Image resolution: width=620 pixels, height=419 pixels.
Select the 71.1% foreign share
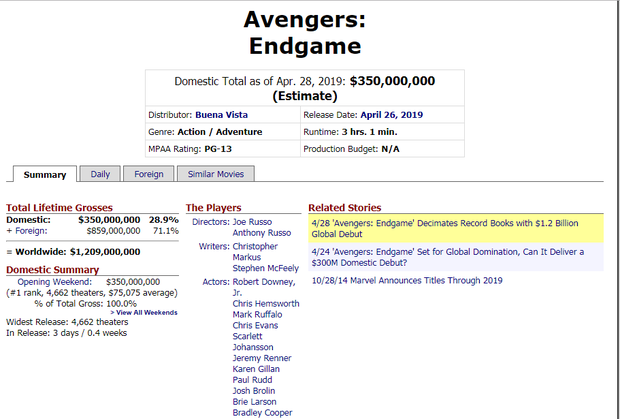[166, 231]
